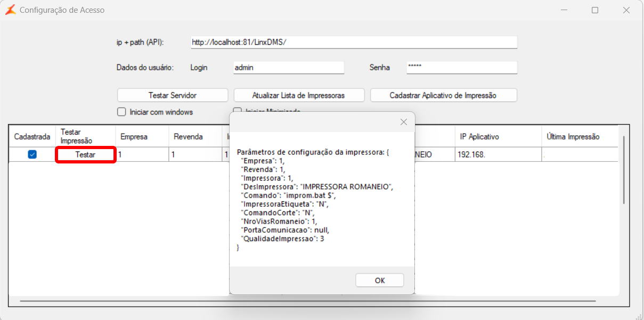Select the Testar Impressão column header

[x=85, y=137]
